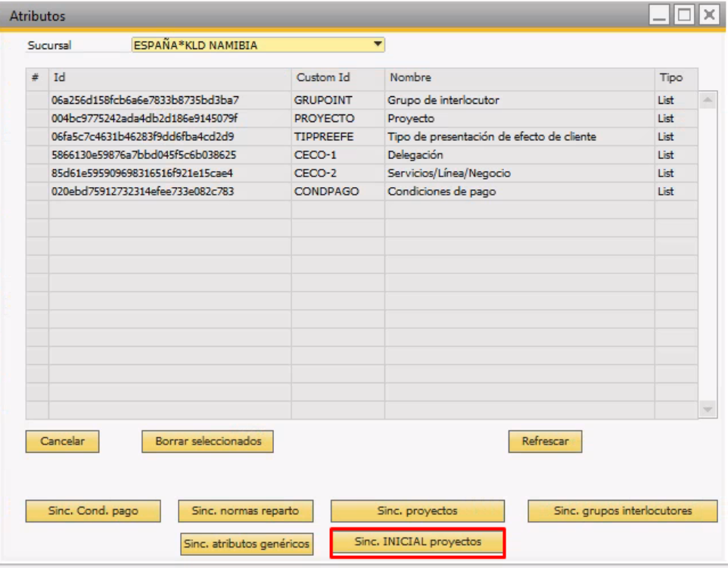728x568 pixels.
Task: Click the Sinc. INICIAL proyectos button
Action: [418, 542]
